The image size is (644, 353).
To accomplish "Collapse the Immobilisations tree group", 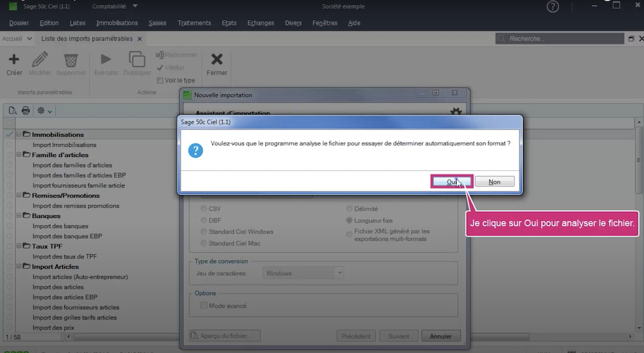I will coord(19,134).
